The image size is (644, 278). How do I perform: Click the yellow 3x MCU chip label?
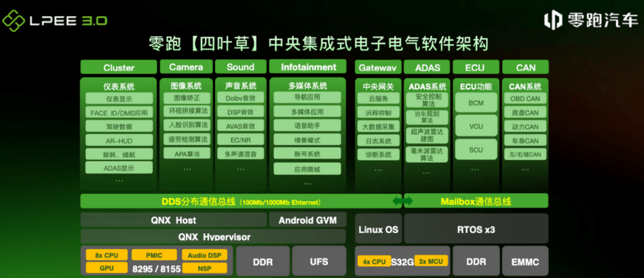click(x=431, y=260)
